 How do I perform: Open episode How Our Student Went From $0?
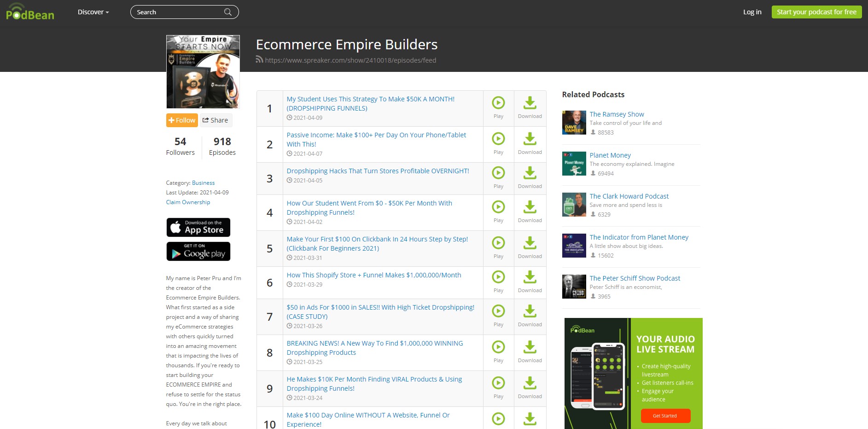point(369,208)
